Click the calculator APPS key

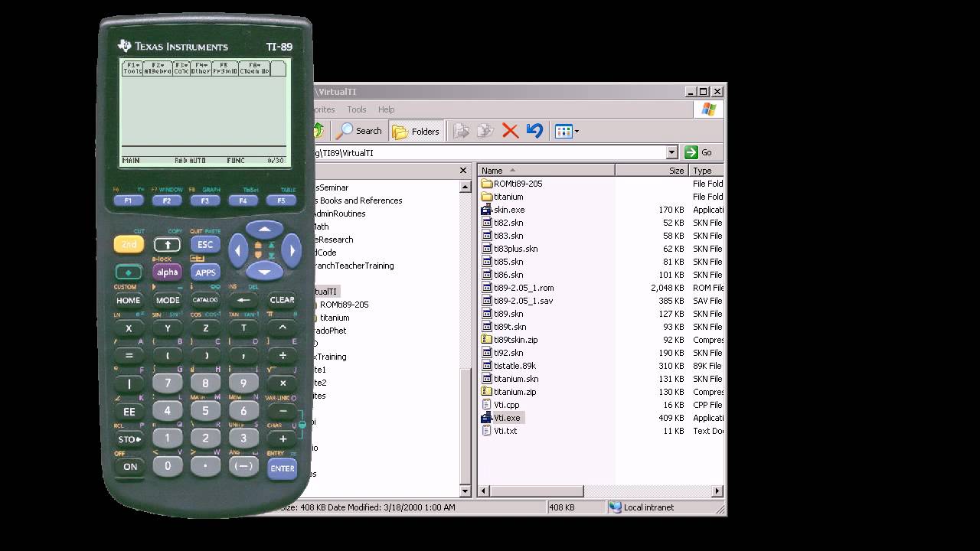point(205,272)
